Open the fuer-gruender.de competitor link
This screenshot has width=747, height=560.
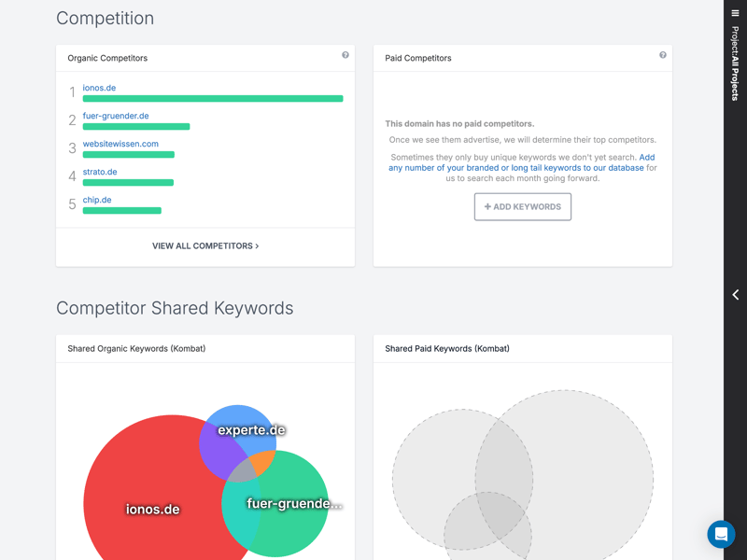coord(116,116)
